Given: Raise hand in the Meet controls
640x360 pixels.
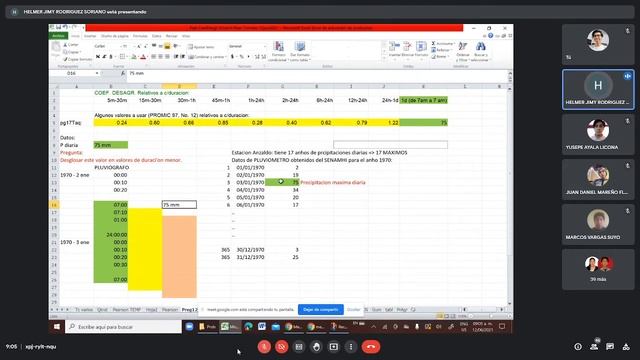Looking at the screenshot, I should click(x=316, y=347).
